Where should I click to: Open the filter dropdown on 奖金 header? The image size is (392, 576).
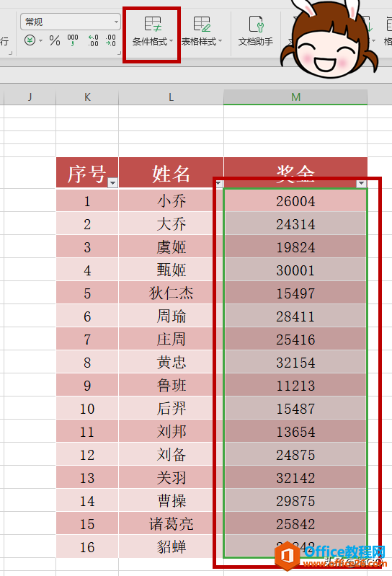tap(362, 182)
